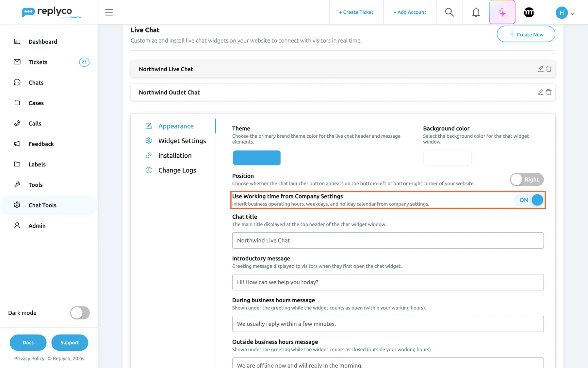
Task: Click the Calls phone icon in the sidebar
Action: click(17, 123)
